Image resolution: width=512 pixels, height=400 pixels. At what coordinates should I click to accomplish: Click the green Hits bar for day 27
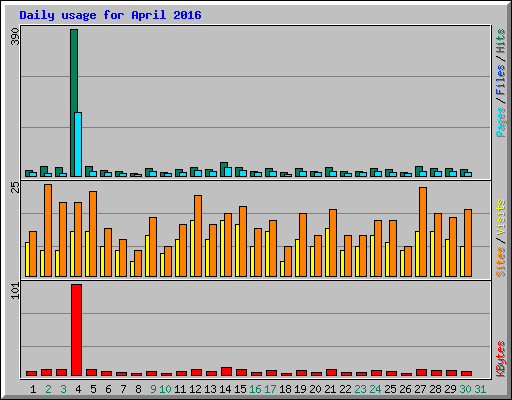[x=419, y=171]
